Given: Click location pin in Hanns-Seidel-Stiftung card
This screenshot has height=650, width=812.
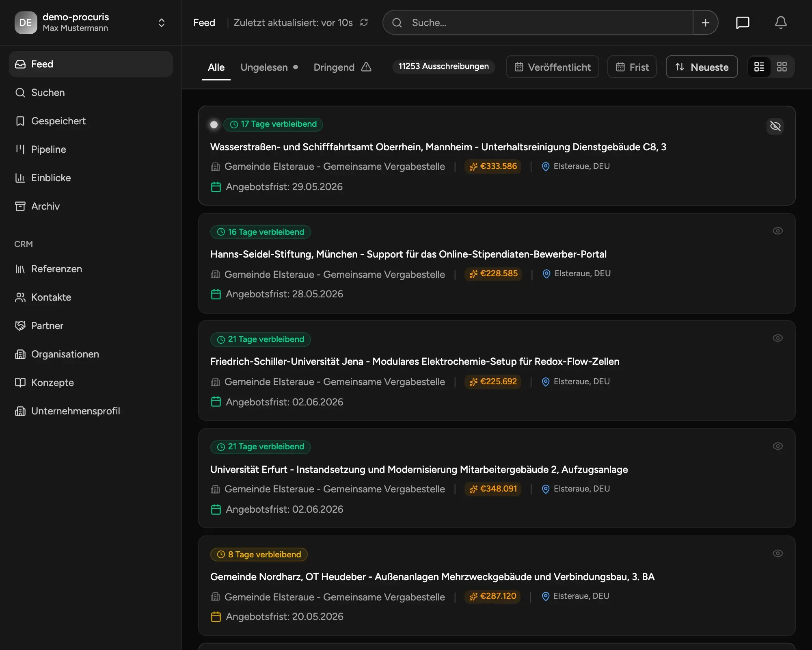Looking at the screenshot, I should pos(546,274).
